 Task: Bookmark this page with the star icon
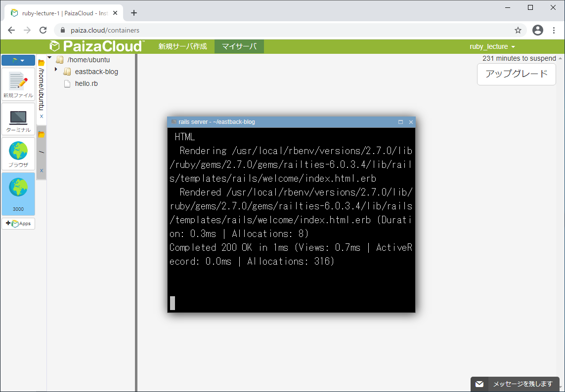coord(518,30)
